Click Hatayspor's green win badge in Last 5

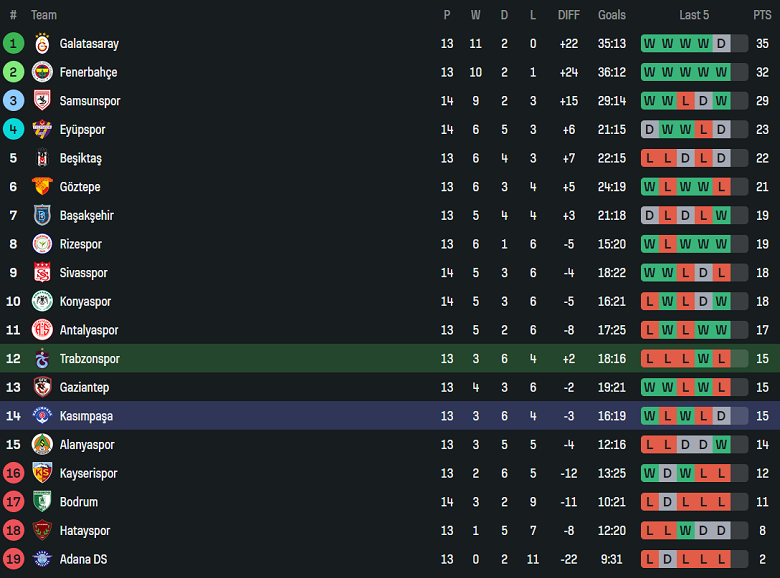[x=685, y=531]
